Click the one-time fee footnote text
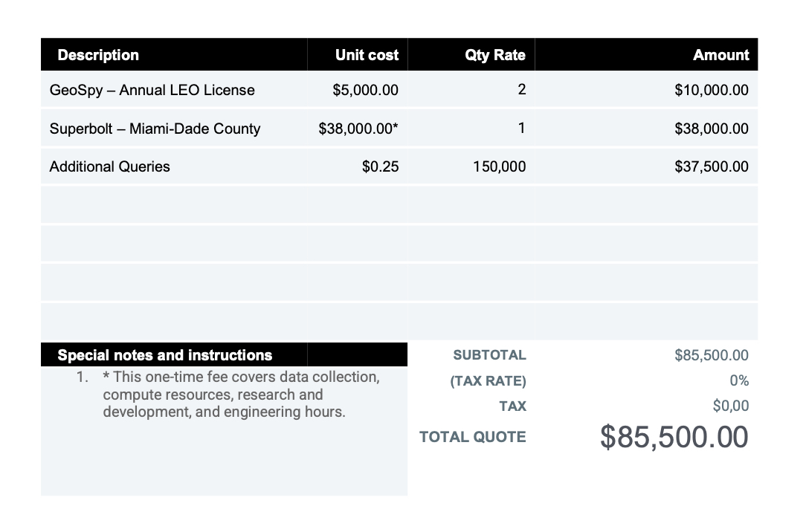 pyautogui.click(x=240, y=394)
